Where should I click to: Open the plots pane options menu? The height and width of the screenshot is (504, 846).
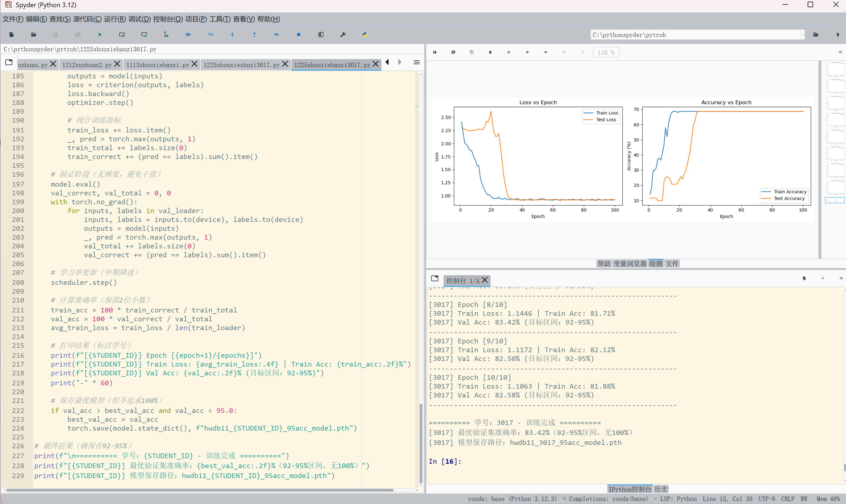(x=840, y=52)
